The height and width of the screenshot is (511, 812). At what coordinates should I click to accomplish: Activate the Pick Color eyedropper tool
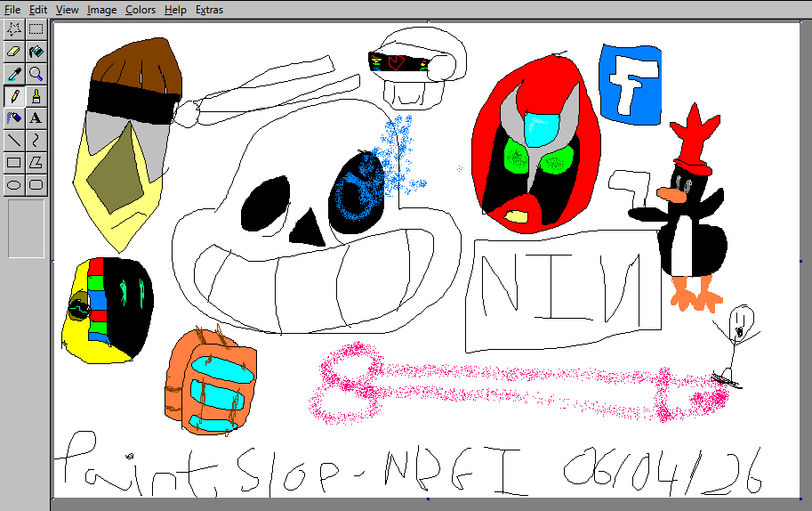pyautogui.click(x=14, y=74)
